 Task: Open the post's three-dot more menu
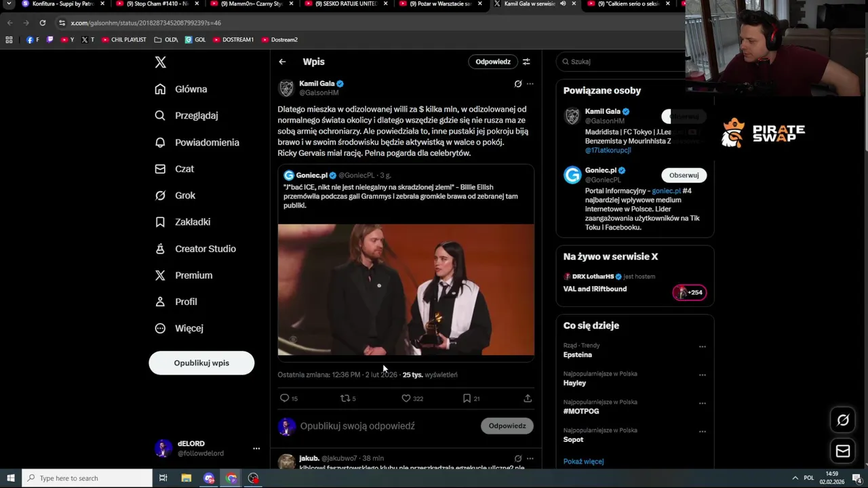click(530, 84)
